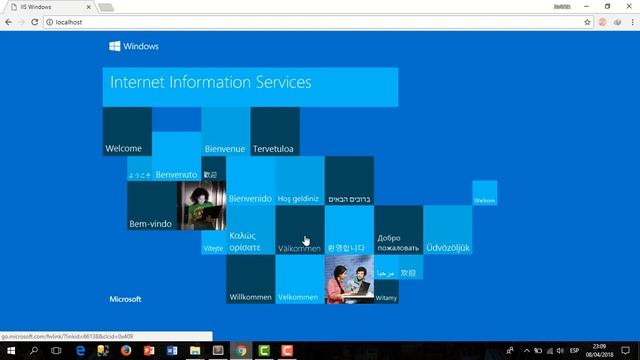This screenshot has width=640, height=360.
Task: Click the Καλώς ορίσατε tile
Action: pyautogui.click(x=251, y=230)
